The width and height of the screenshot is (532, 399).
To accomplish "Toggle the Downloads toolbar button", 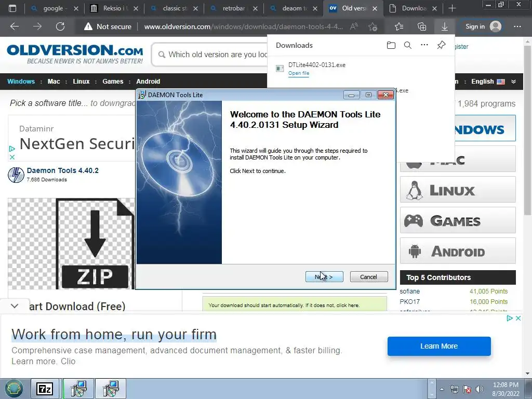I will [x=445, y=26].
